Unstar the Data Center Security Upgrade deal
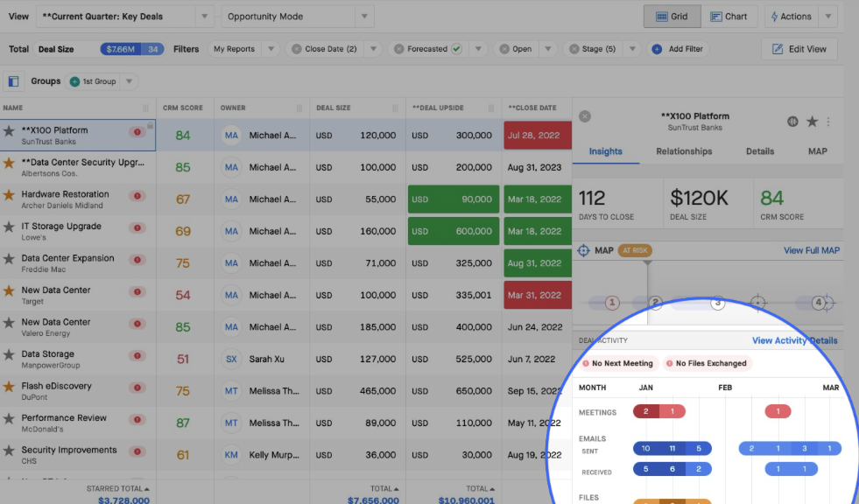Viewport: 859px width, 504px height. pyautogui.click(x=9, y=163)
